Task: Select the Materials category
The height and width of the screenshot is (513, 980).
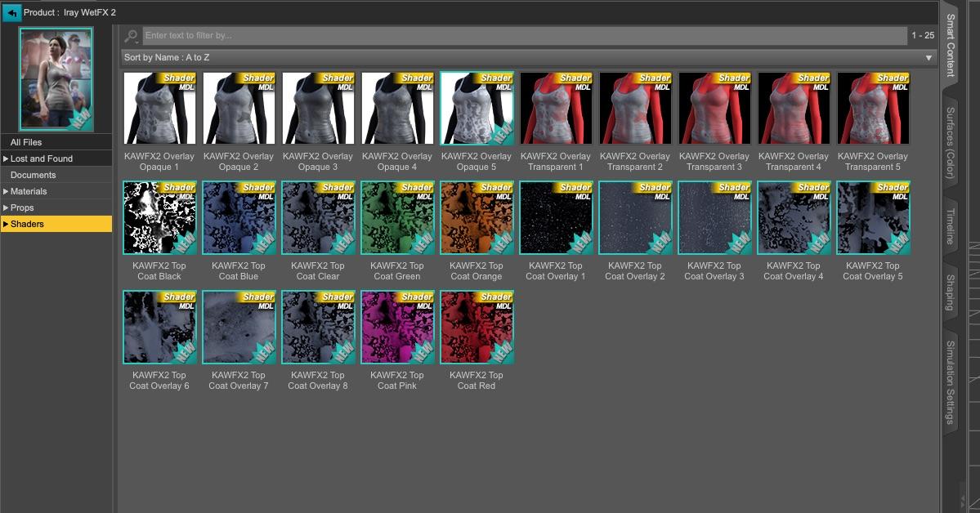Action: pyautogui.click(x=56, y=191)
